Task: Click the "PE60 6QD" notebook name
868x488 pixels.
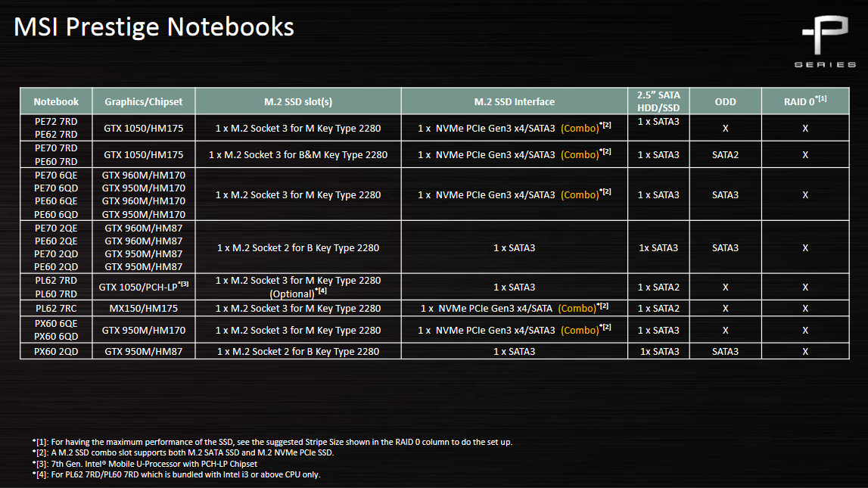Action: coord(56,214)
